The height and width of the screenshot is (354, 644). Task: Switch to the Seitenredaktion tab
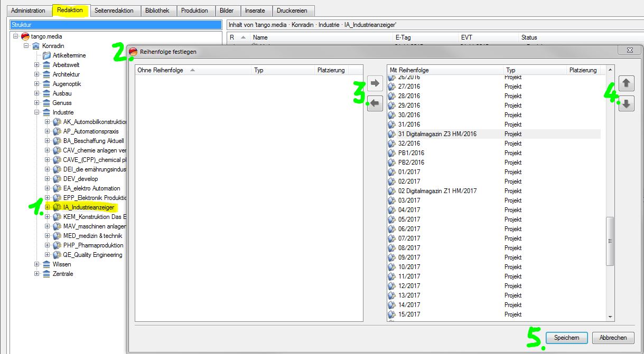114,11
